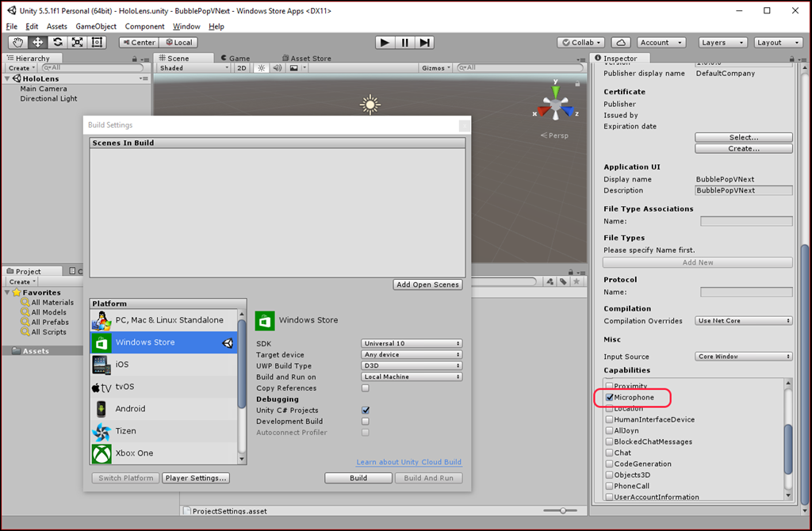The height and width of the screenshot is (531, 812).
Task: Click the Build button
Action: [x=358, y=478]
